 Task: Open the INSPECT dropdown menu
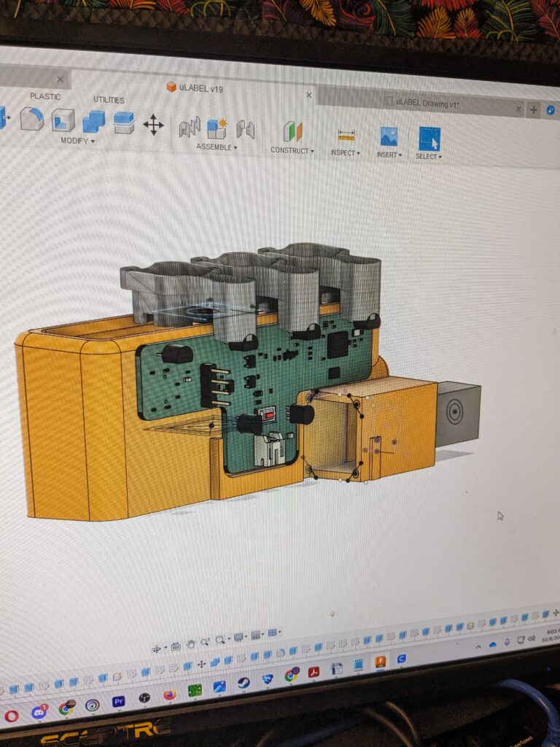[345, 152]
